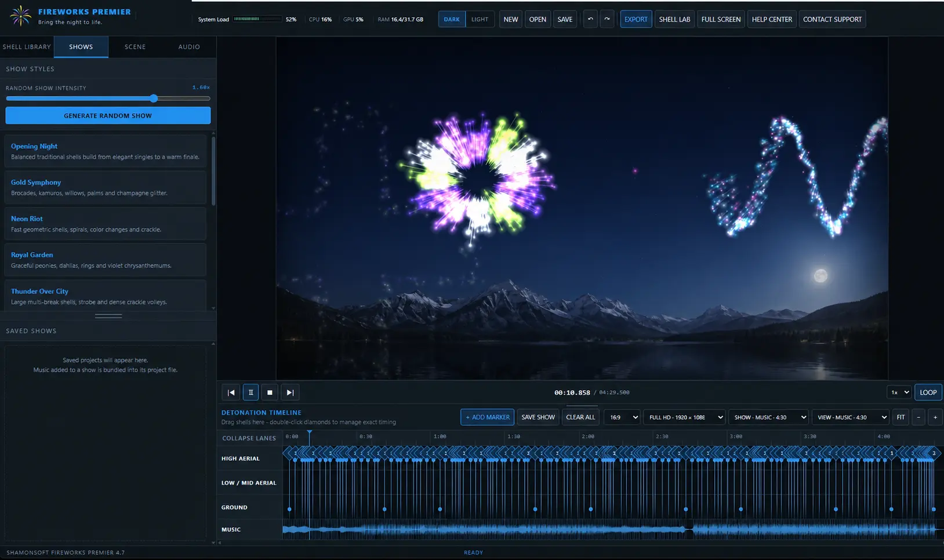Pause the show playback
The image size is (944, 560).
click(250, 392)
